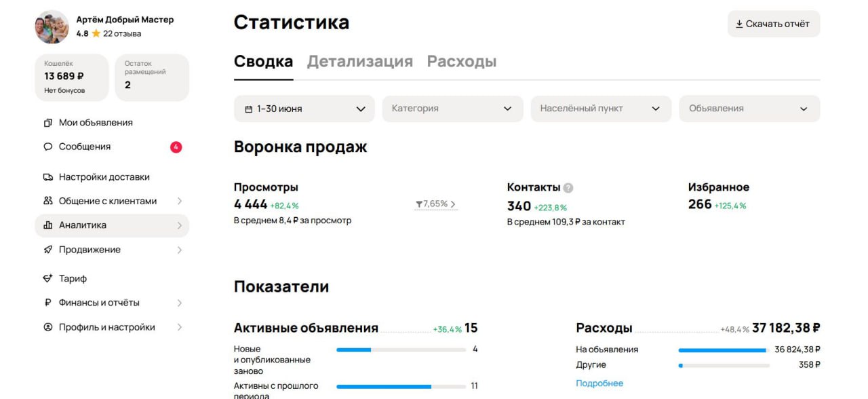This screenshot has height=399, width=868.
Task: Click the +36,4% active ads change
Action: coord(448,330)
